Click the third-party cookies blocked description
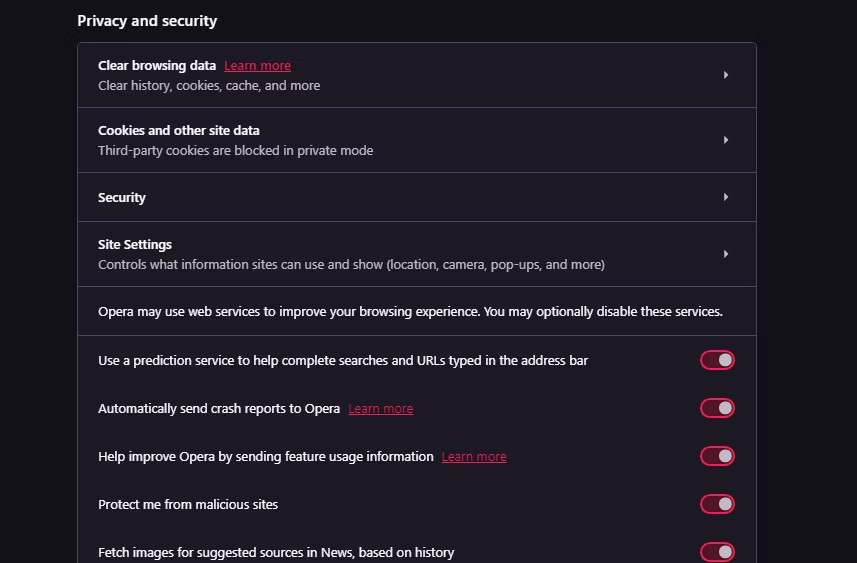Image resolution: width=857 pixels, height=563 pixels. point(235,151)
